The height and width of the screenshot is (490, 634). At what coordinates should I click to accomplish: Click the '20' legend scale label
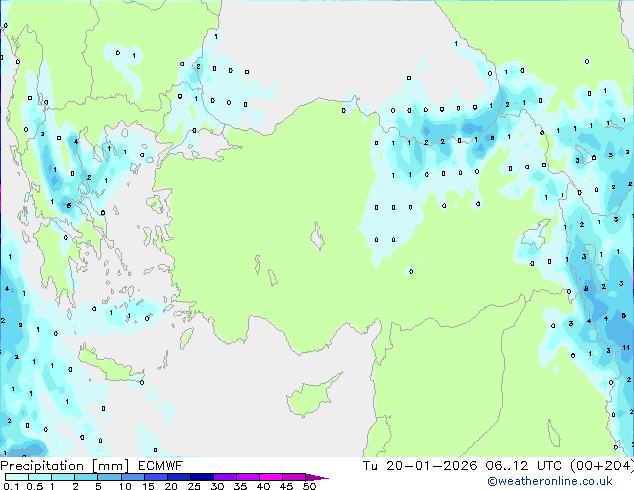tap(171, 486)
